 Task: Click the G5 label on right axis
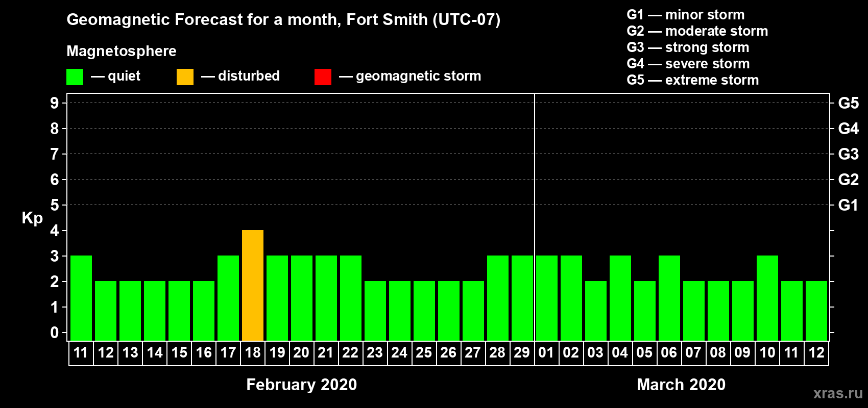(x=848, y=103)
